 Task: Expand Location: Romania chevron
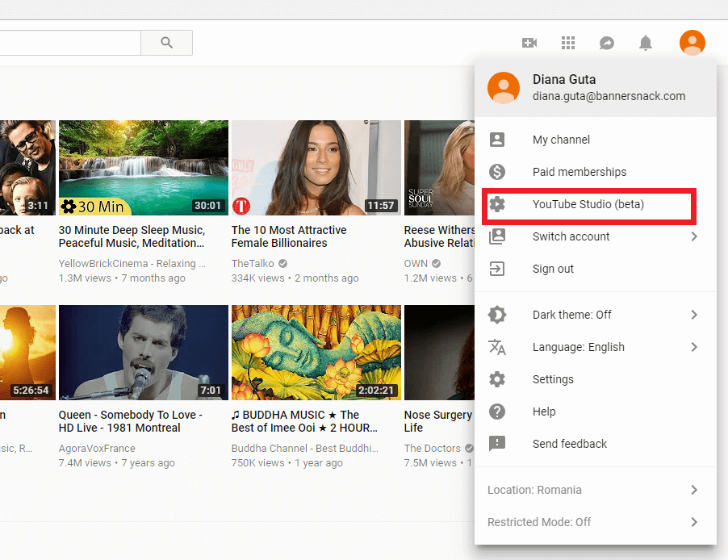693,490
